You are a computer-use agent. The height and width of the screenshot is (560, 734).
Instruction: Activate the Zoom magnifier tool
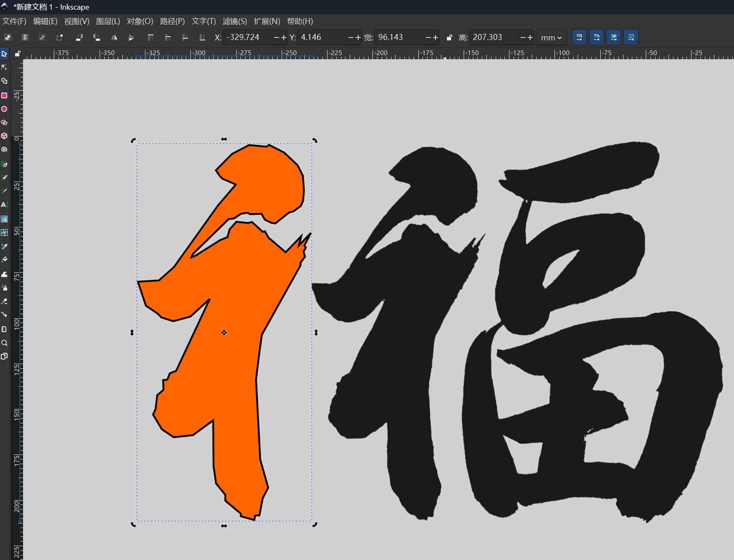pos(4,343)
